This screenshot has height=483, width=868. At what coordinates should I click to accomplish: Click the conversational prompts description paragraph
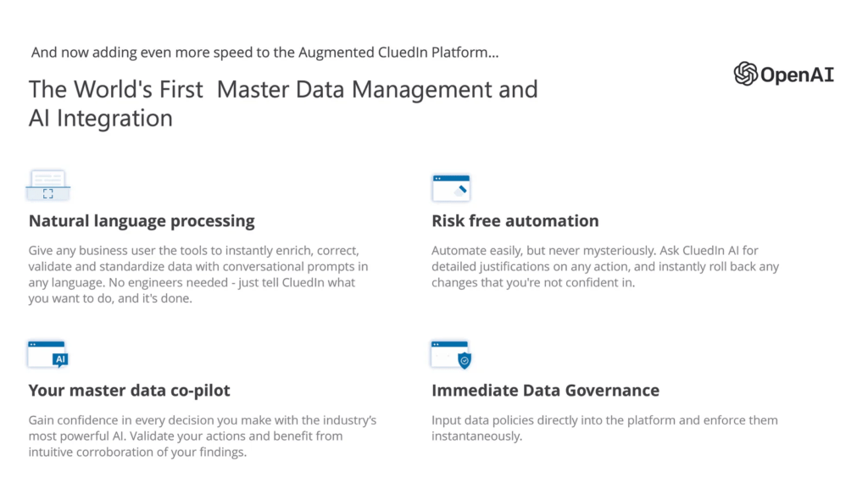[198, 275]
